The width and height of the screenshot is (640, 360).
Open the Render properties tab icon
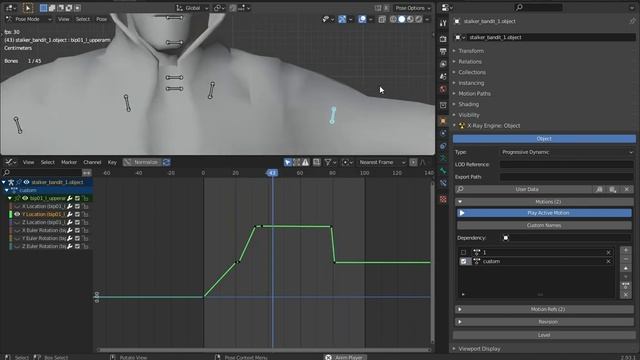point(443,39)
